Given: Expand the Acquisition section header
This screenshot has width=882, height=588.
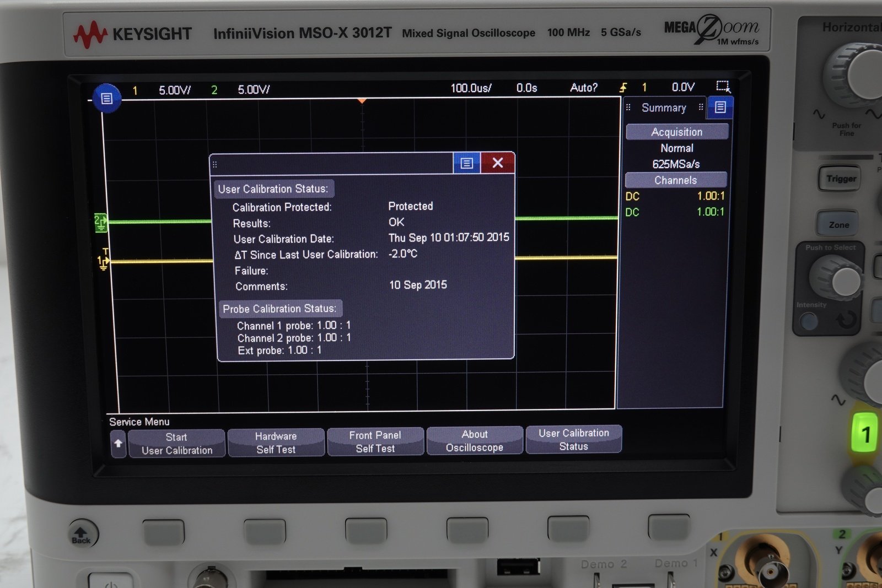Looking at the screenshot, I should [677, 132].
